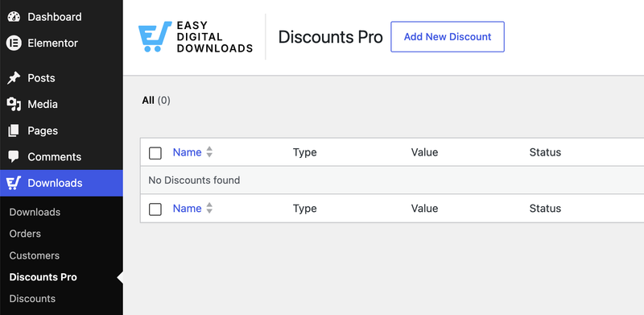The height and width of the screenshot is (315, 644).
Task: Tick the select-all checkbox in table header
Action: point(155,153)
